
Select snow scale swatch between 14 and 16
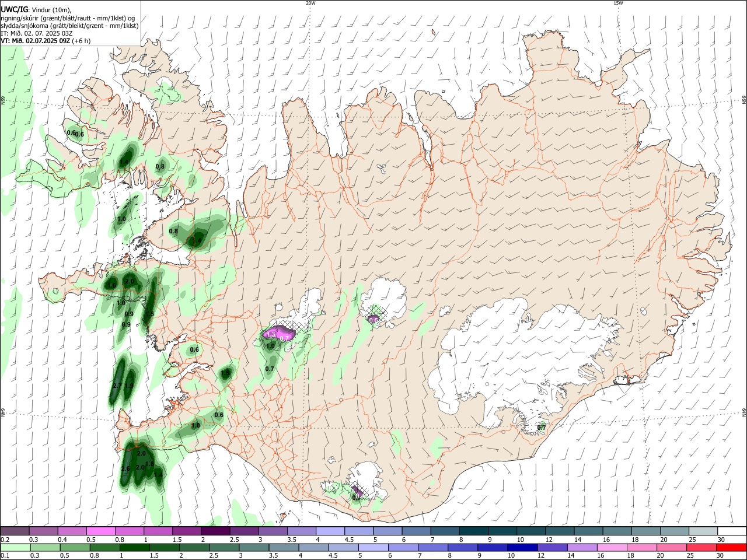pyautogui.click(x=589, y=531)
